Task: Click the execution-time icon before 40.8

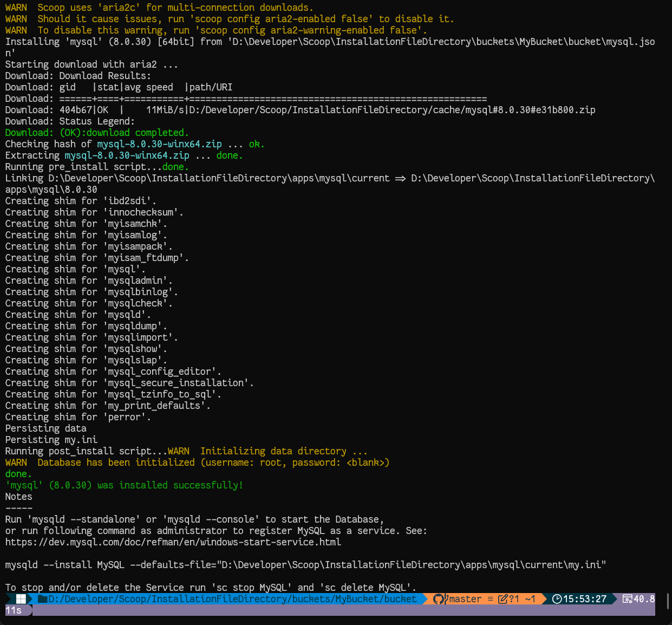Action: pyautogui.click(x=628, y=598)
